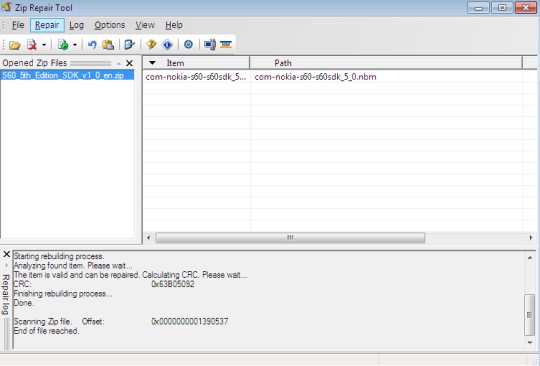Open the dropdown arrow beside the green repair icon

point(75,45)
